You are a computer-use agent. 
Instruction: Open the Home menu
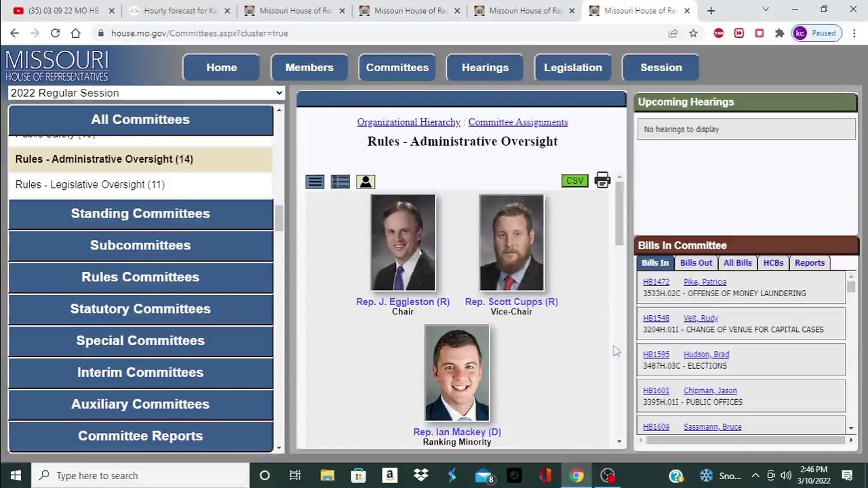point(222,68)
